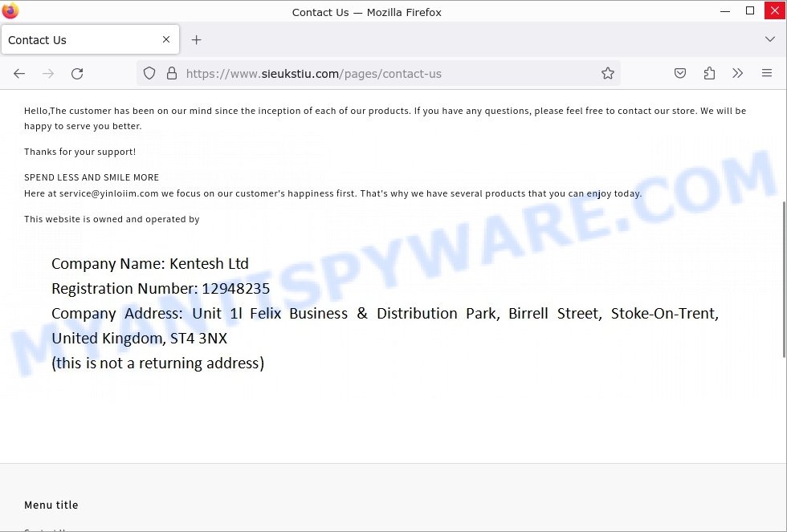Open a new tab

point(196,39)
